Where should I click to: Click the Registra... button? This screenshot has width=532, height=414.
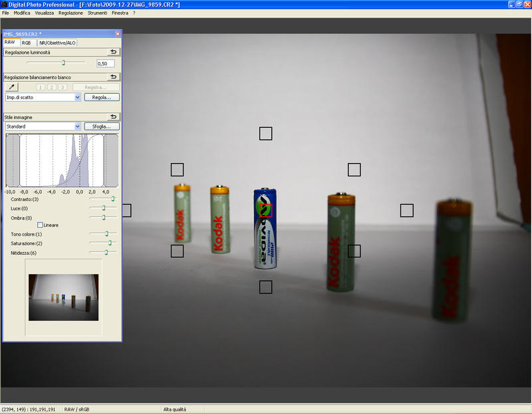[96, 87]
